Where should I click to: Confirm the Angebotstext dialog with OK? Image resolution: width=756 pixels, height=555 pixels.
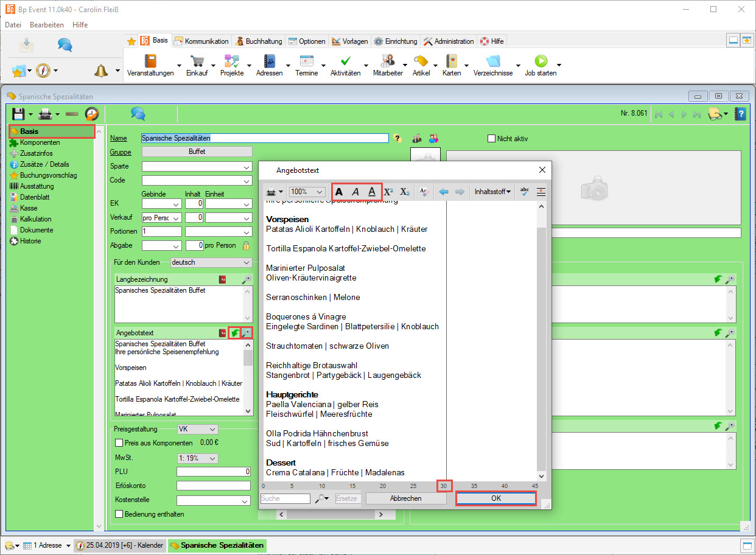click(496, 498)
